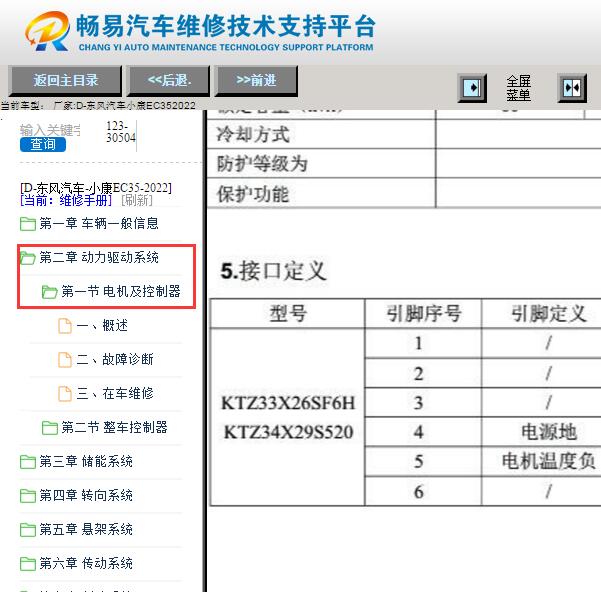This screenshot has width=601, height=592.
Task: Click the [当前：维修手册] link
Action: [x=66, y=200]
